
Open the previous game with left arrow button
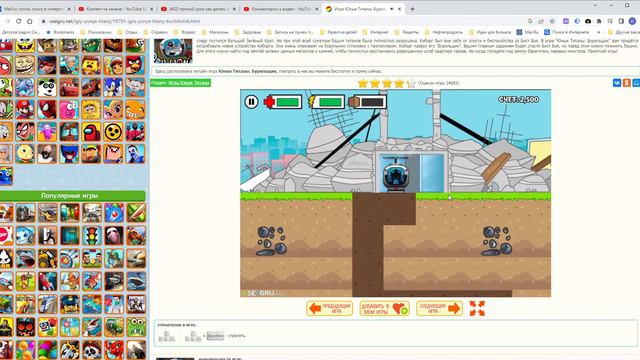[330, 309]
